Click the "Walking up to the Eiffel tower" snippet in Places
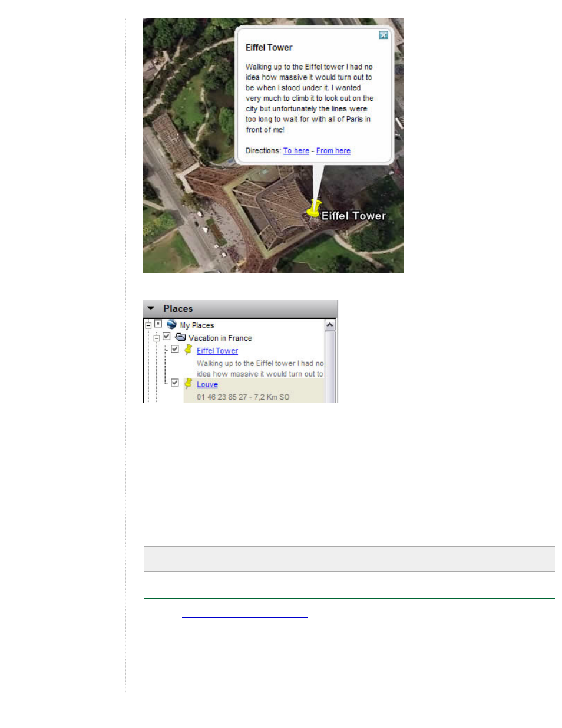Viewport: 562px width, 728px height. (x=260, y=368)
